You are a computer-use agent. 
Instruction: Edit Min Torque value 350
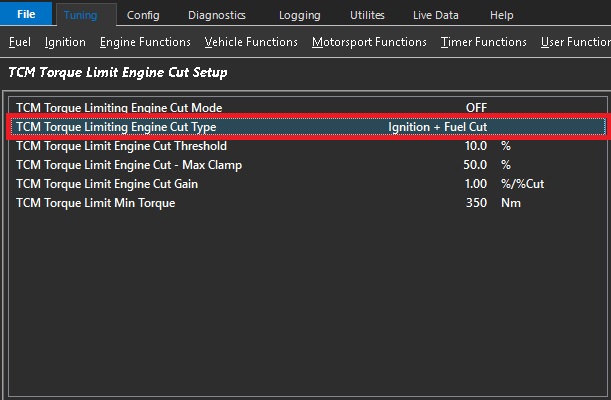point(476,203)
